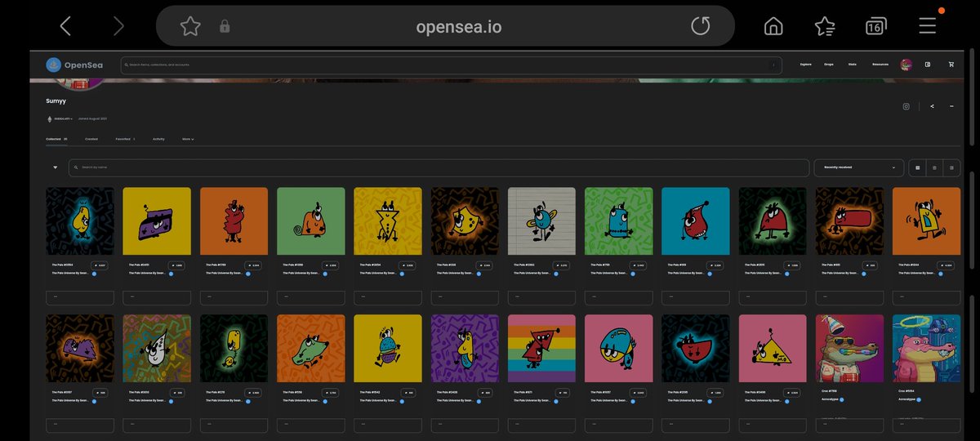Open the party hat crocodile NFT
The height and width of the screenshot is (441, 980).
click(849, 349)
